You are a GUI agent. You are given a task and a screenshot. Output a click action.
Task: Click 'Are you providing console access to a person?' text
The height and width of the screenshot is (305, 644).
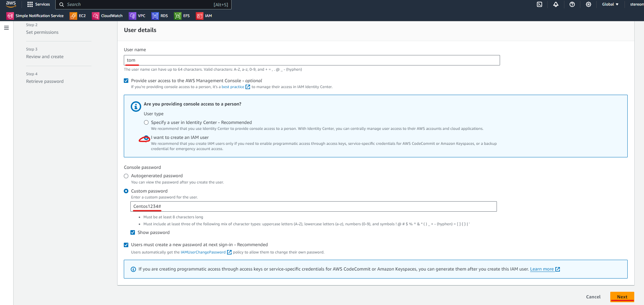coord(193,104)
